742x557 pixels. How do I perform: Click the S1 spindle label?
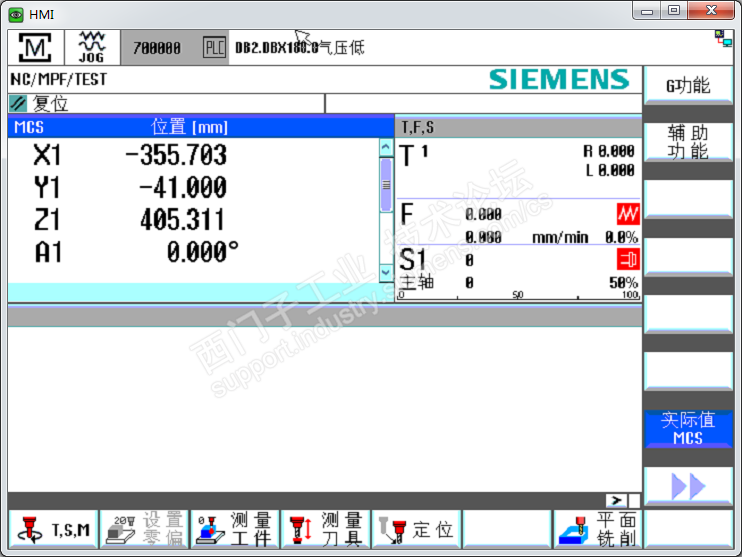coord(413,259)
